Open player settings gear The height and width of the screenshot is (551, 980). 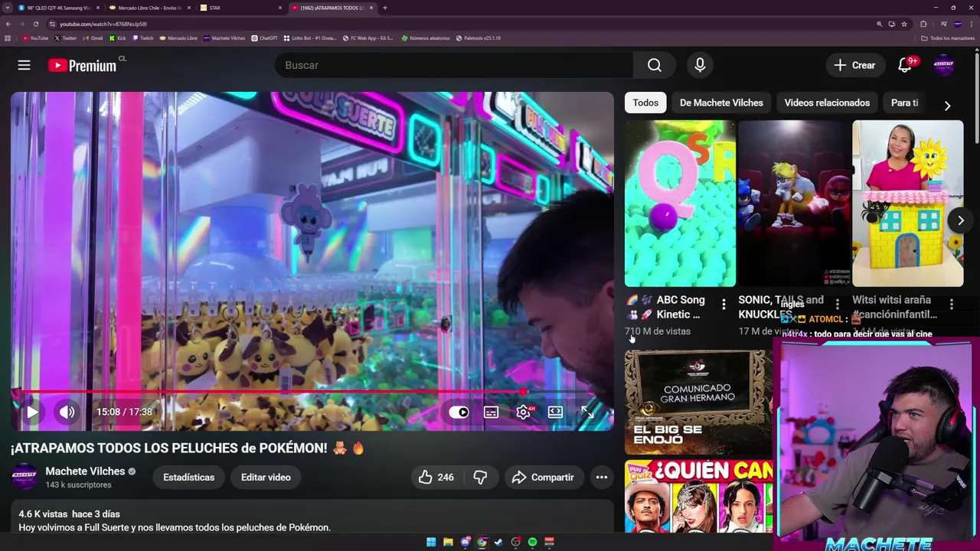523,412
